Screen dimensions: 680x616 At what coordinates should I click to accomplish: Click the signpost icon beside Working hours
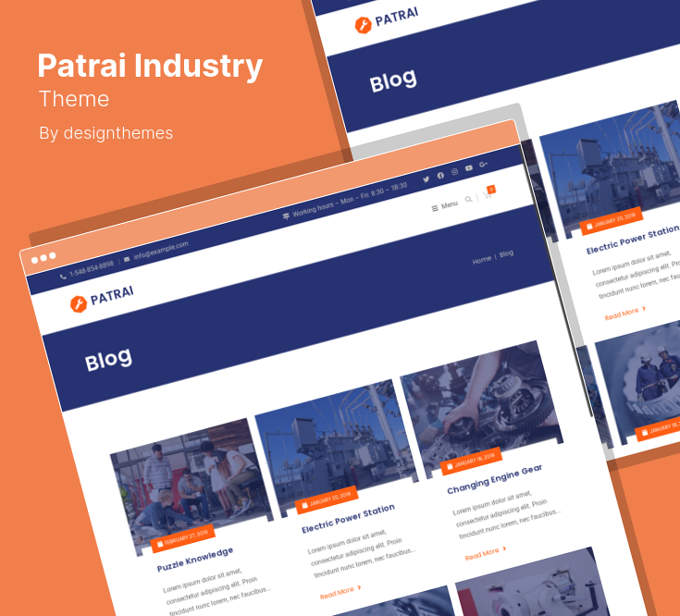click(x=286, y=216)
